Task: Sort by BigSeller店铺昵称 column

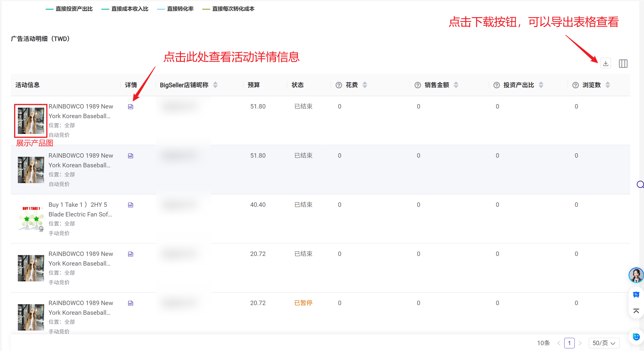Action: [215, 85]
